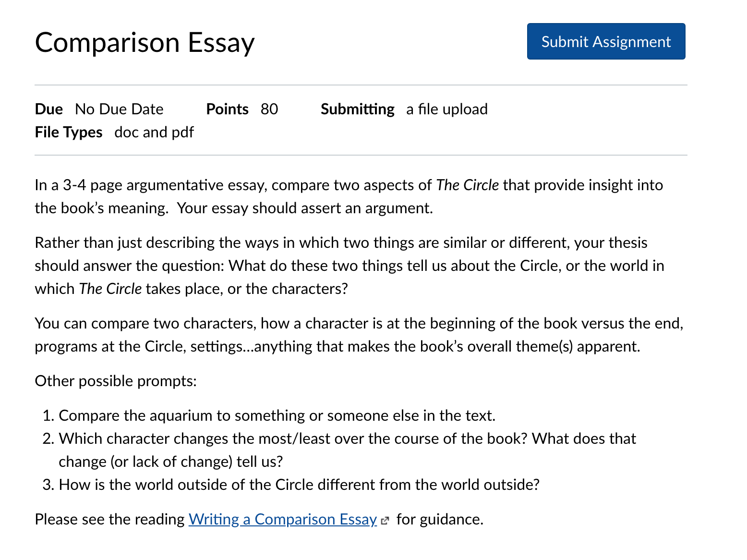The width and height of the screenshot is (747, 560).
Task: Click the Submitting label
Action: [x=358, y=109]
